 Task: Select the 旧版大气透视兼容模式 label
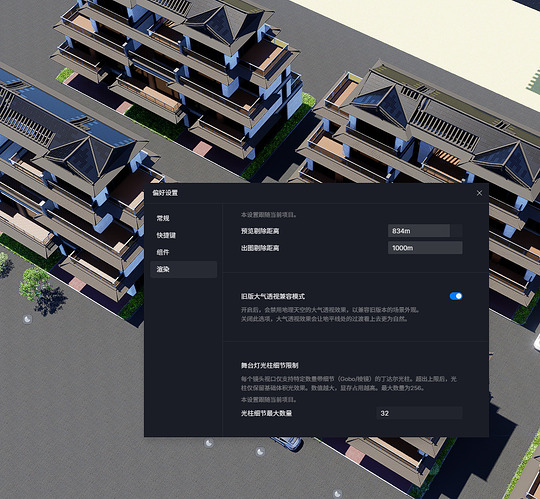272,297
